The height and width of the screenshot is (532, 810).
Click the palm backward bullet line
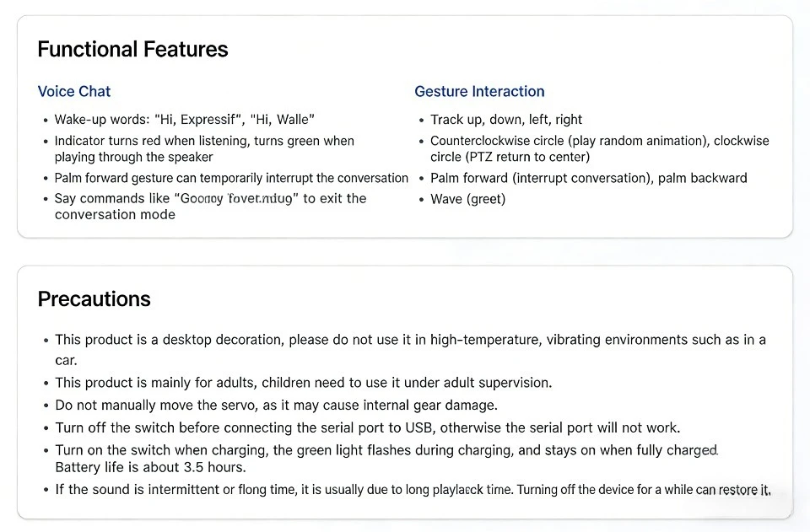pos(589,178)
